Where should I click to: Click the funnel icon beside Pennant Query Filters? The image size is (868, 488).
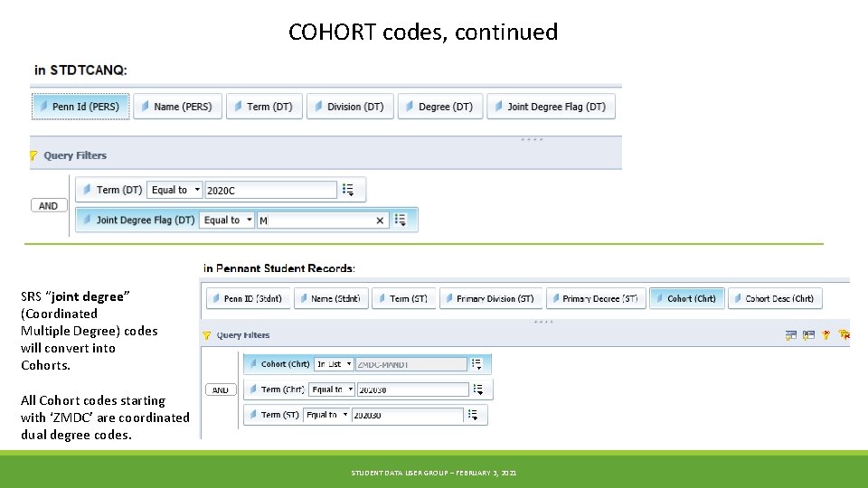tap(206, 335)
